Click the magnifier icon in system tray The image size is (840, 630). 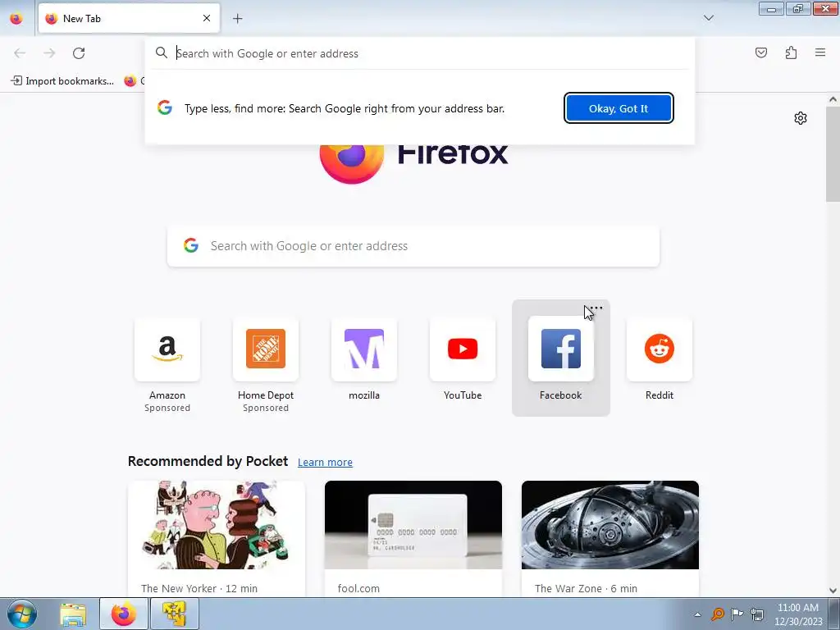[717, 614]
